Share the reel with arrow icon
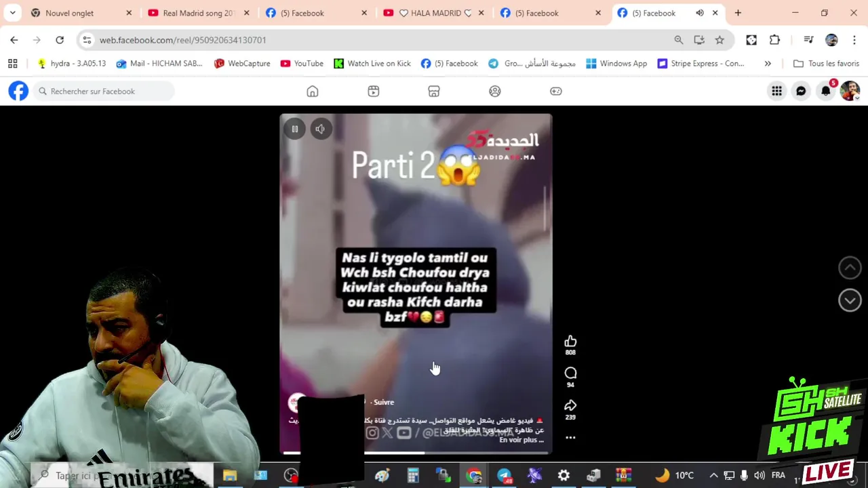 [570, 405]
